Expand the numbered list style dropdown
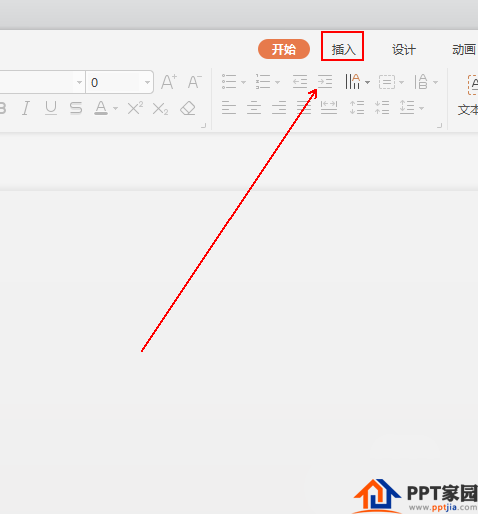This screenshot has height=514, width=478. [x=277, y=82]
